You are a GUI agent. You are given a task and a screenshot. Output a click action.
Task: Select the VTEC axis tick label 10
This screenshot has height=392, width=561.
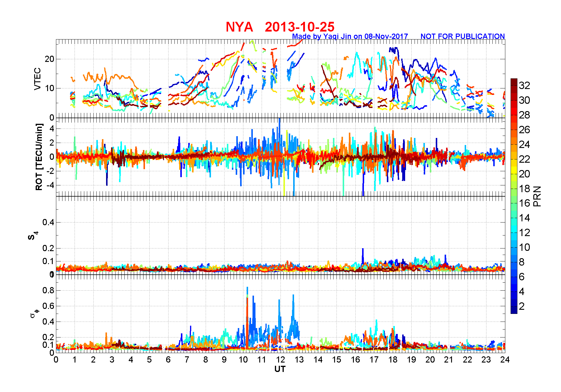[49, 88]
